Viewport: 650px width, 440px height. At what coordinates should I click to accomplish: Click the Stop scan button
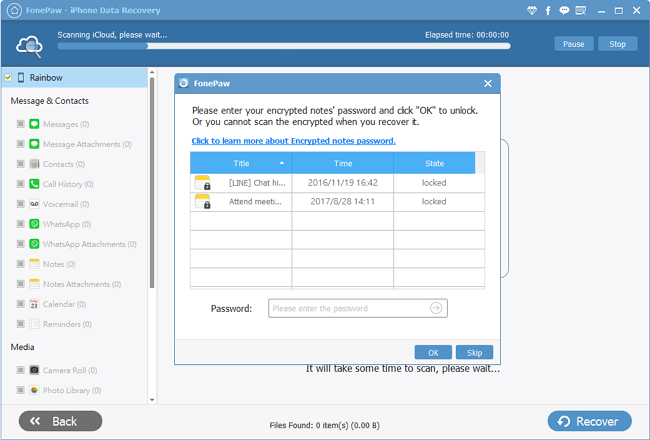(617, 44)
